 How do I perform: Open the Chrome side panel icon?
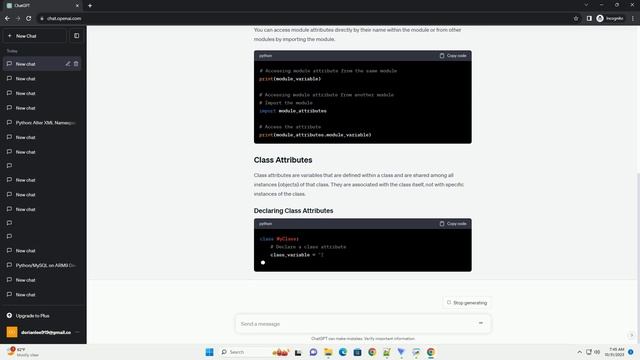coord(589,18)
